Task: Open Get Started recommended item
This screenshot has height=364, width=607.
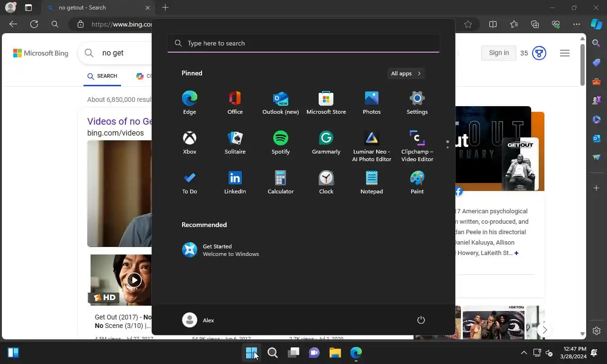Action: click(x=221, y=250)
